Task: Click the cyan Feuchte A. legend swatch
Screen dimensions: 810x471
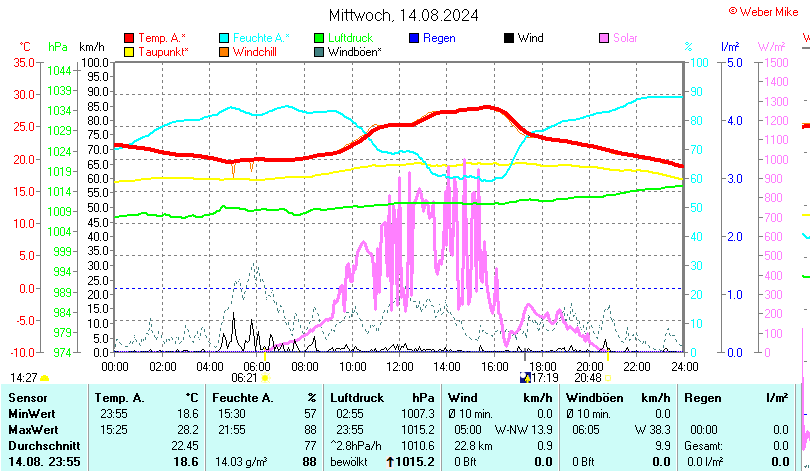Action: coord(224,38)
